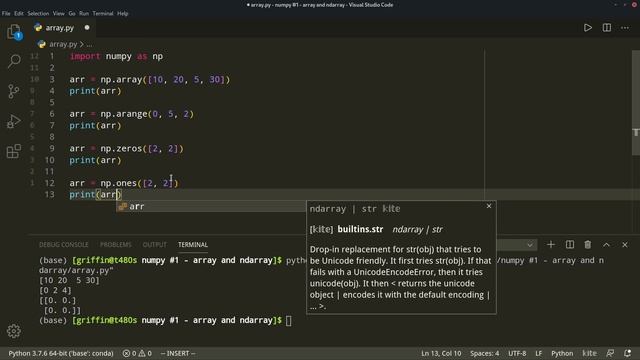The image size is (640, 360).
Task: Click 'np.array' call on line 3
Action: point(121,80)
